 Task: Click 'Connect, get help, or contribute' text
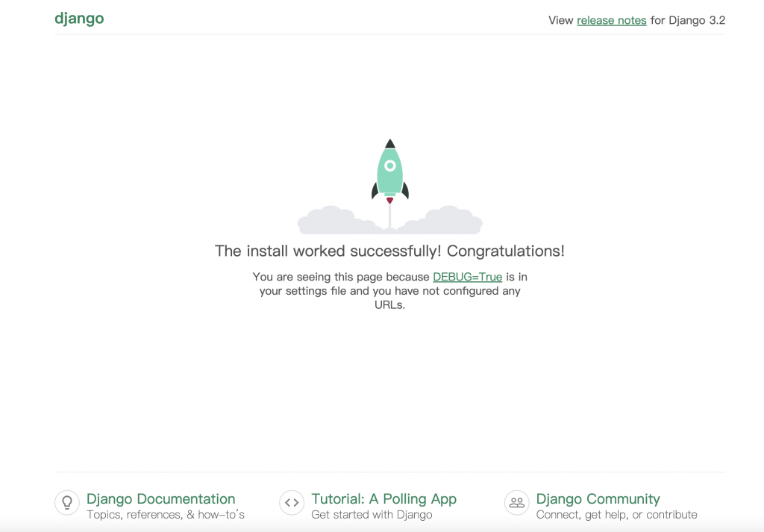click(x=616, y=514)
